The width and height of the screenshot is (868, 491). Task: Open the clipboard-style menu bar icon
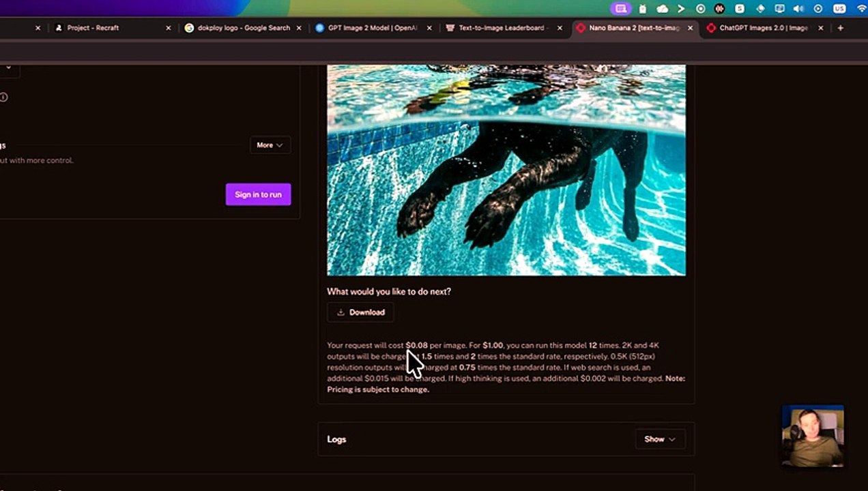[643, 9]
